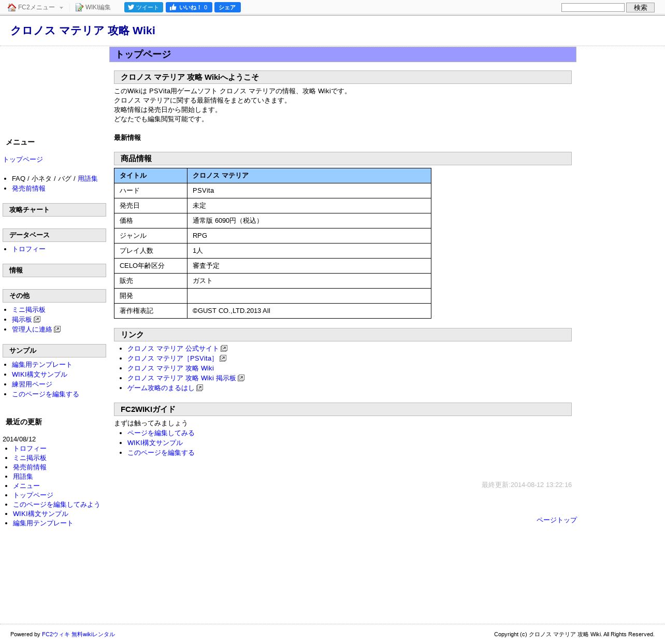665x644 pixels.
Task: Open ミニ掲示板 under その他
Action: (x=28, y=310)
